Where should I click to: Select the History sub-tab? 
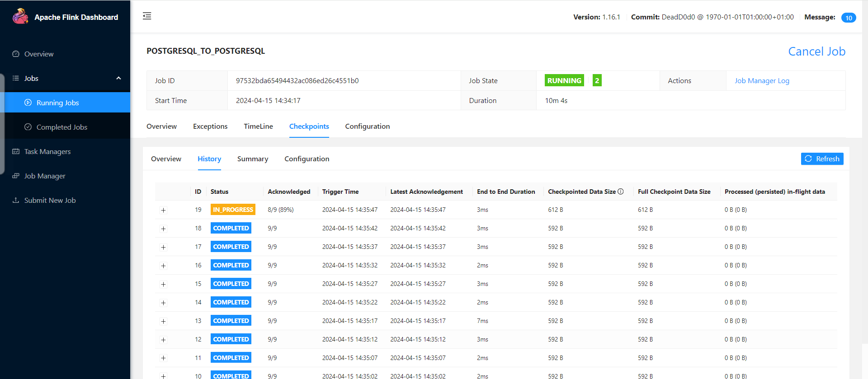[x=209, y=159]
